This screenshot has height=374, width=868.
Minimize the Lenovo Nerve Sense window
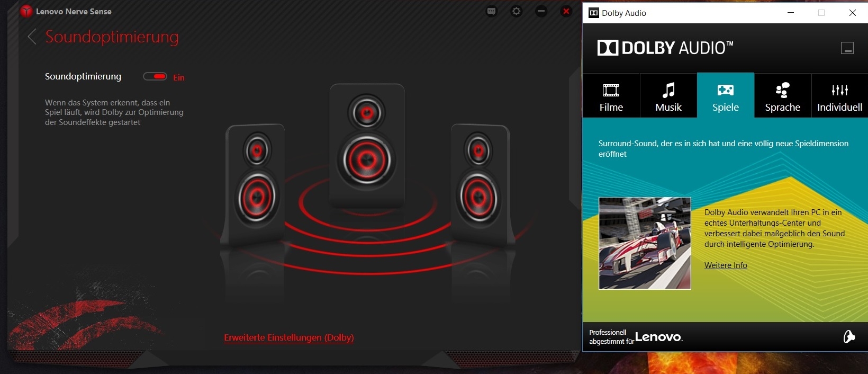click(x=541, y=11)
